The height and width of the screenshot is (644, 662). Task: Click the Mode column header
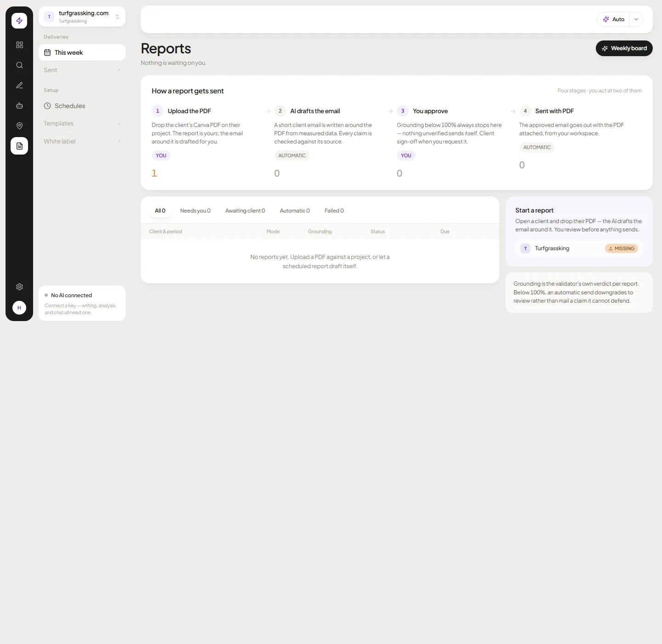273,231
